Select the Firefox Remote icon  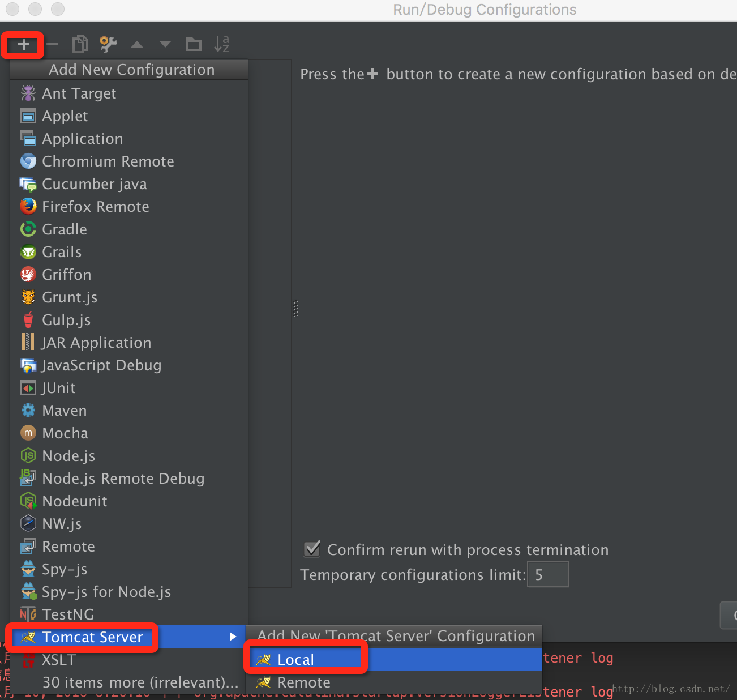(x=28, y=206)
